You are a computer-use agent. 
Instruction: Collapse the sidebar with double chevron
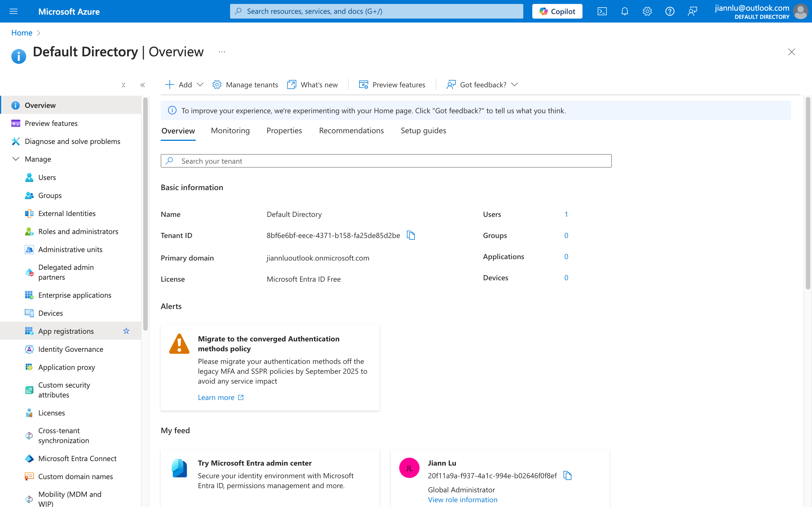[143, 85]
